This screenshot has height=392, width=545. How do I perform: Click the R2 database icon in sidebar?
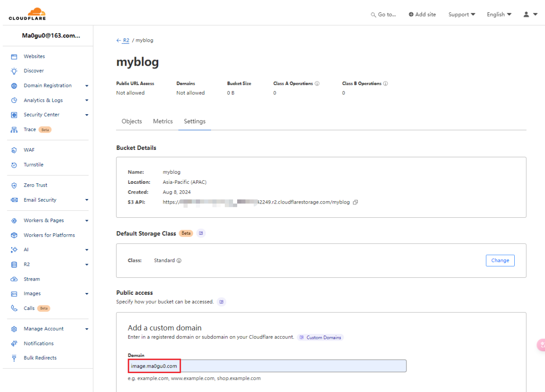pyautogui.click(x=14, y=265)
